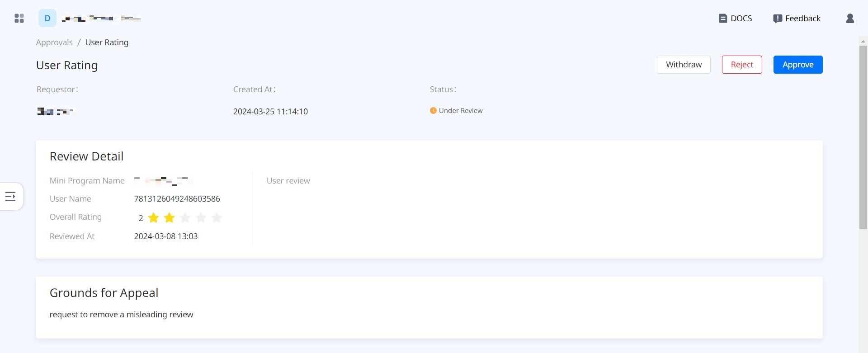Open the app grid menu icon
The width and height of the screenshot is (868, 353).
19,19
